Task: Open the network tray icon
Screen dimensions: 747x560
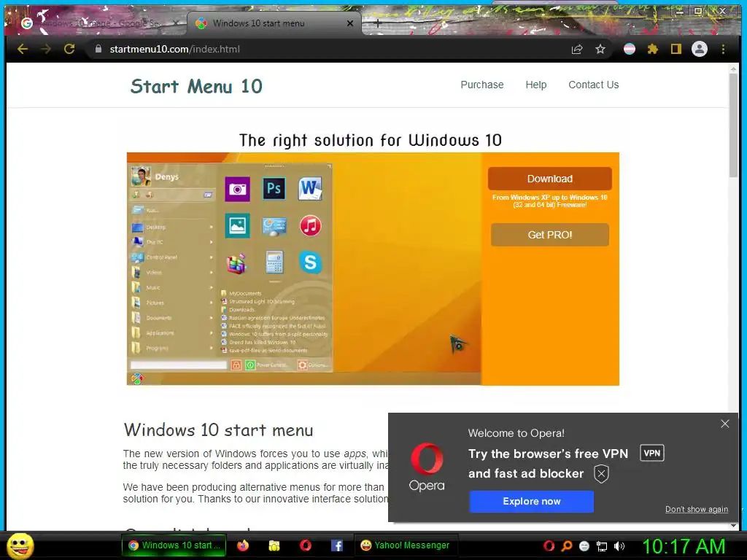Action: point(602,546)
